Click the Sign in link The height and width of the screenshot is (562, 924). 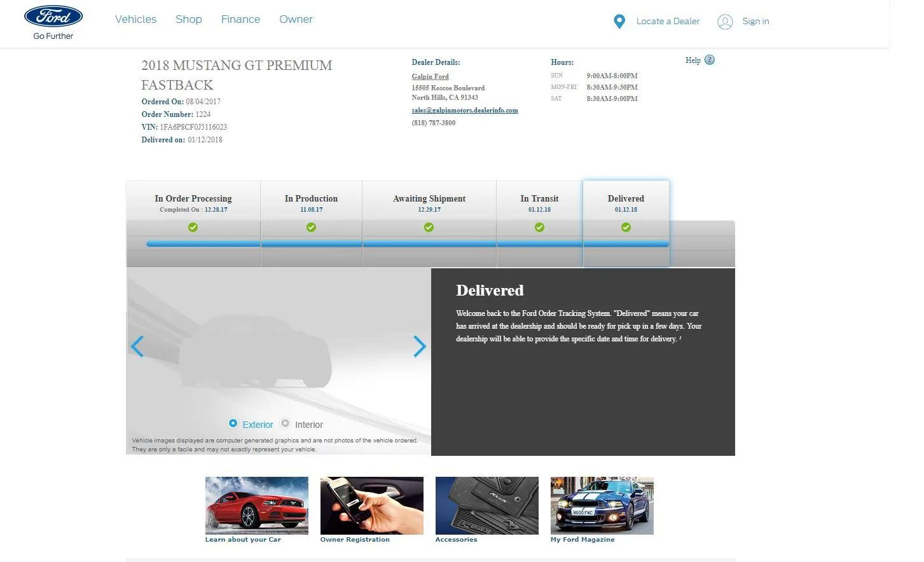755,22
